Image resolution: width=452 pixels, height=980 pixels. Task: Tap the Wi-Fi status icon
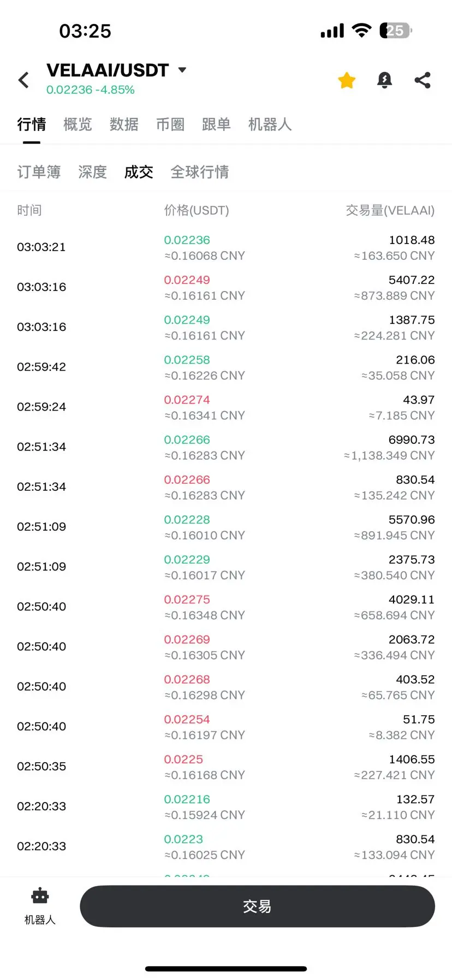[x=361, y=31]
